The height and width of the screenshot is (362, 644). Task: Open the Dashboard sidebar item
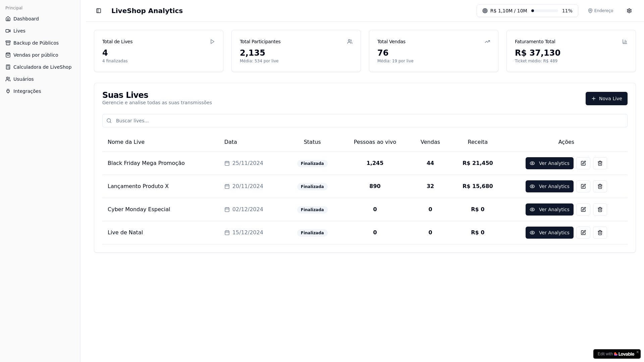click(x=40, y=19)
